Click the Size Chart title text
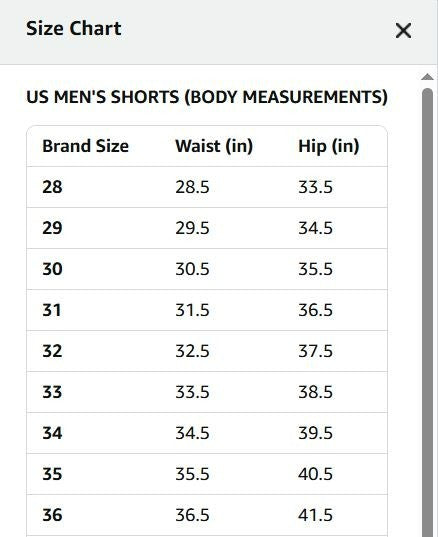438x537 pixels. 74,28
